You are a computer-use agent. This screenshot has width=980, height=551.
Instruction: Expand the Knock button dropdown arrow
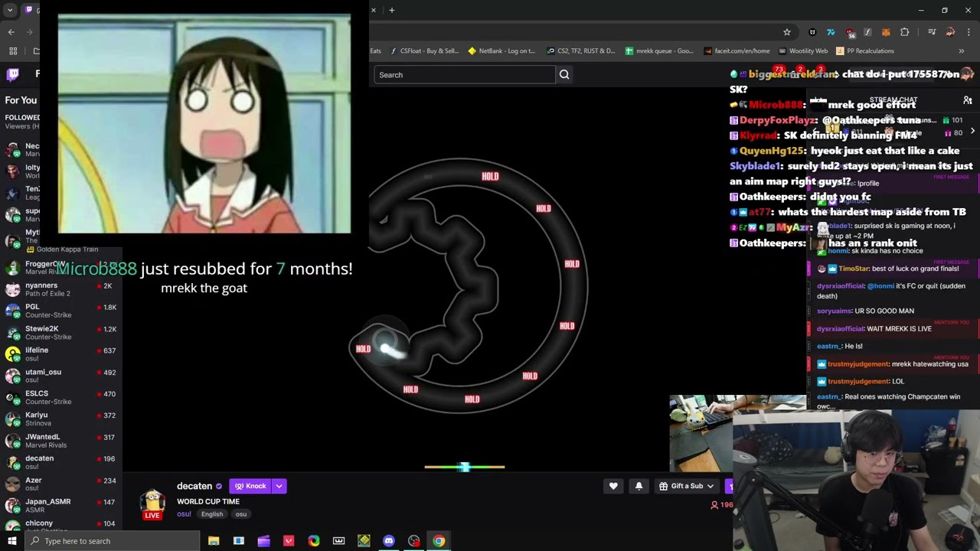(x=279, y=486)
